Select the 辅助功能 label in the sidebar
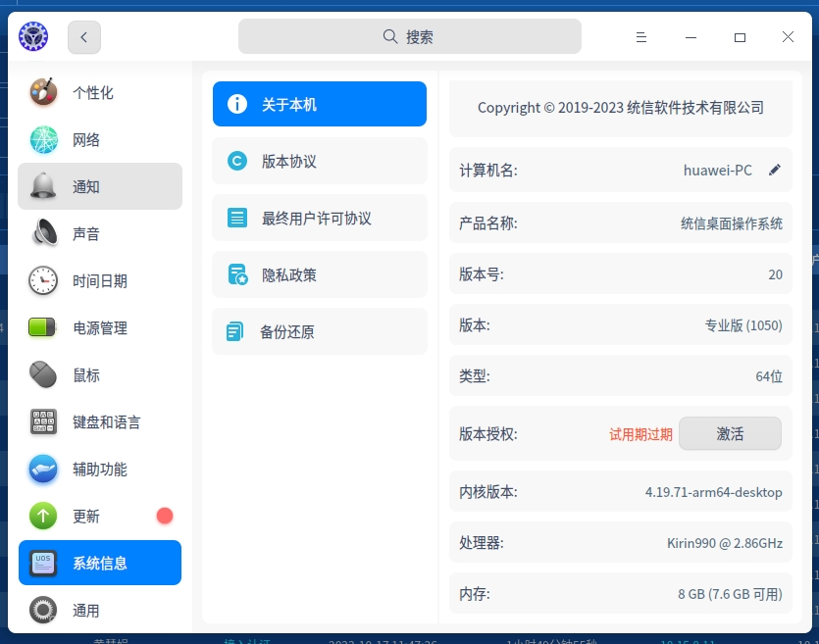The width and height of the screenshot is (819, 644). tap(100, 470)
